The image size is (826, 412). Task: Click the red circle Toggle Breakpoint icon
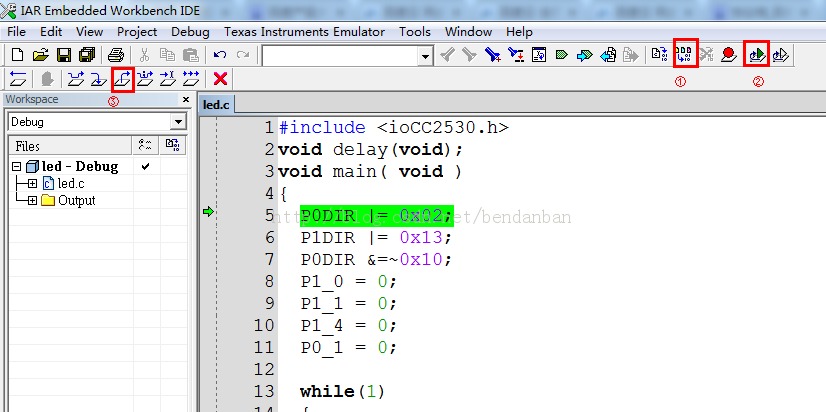[x=730, y=55]
